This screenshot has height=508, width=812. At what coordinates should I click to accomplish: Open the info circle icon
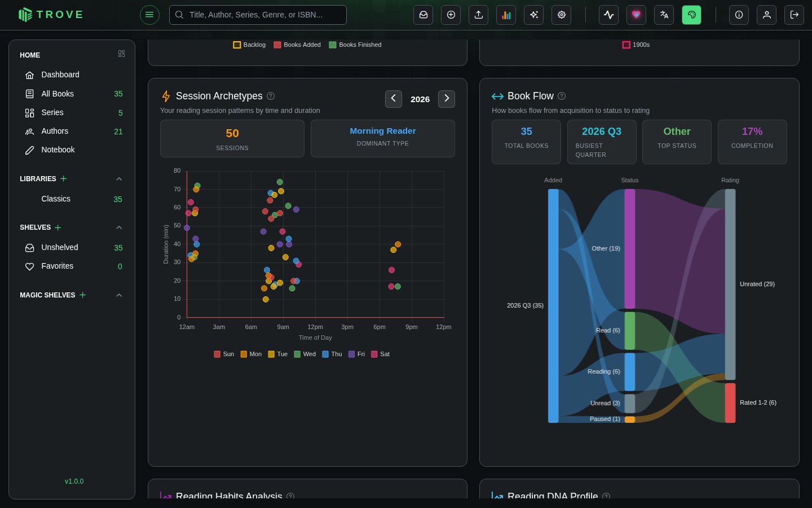coord(739,15)
